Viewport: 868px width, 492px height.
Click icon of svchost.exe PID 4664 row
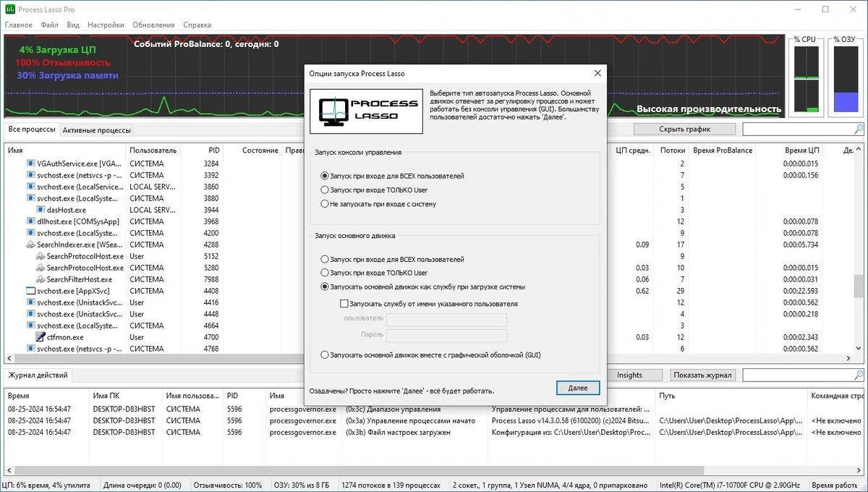point(31,326)
